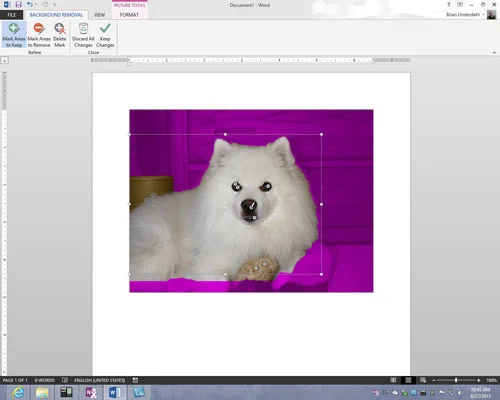Open Internet Explorer from the taskbar
The image size is (500, 400).
tap(18, 392)
